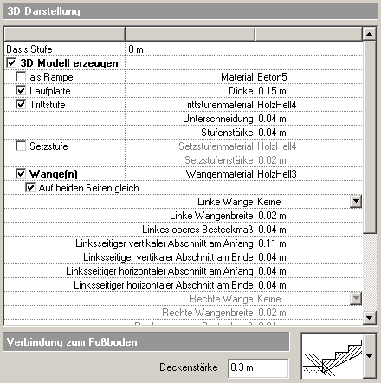
Task: Click the Linke Wangenbreite 0.02 m value
Action: coord(272,216)
